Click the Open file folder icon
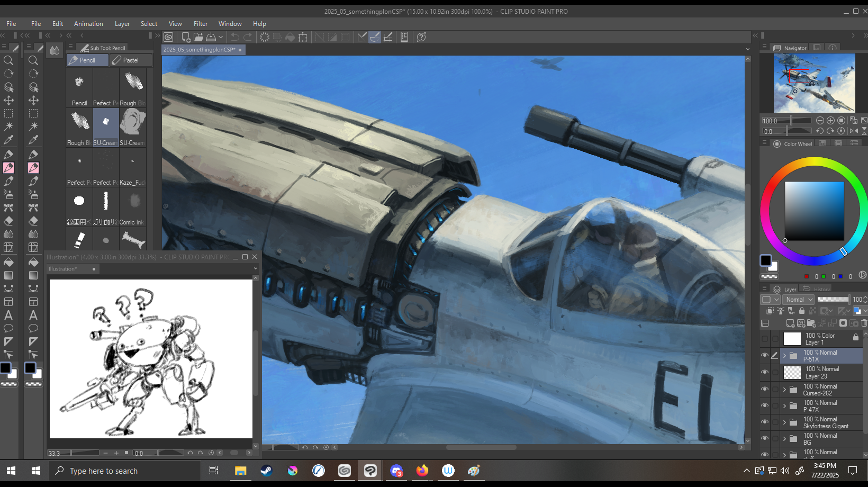868x487 pixels. tap(198, 37)
